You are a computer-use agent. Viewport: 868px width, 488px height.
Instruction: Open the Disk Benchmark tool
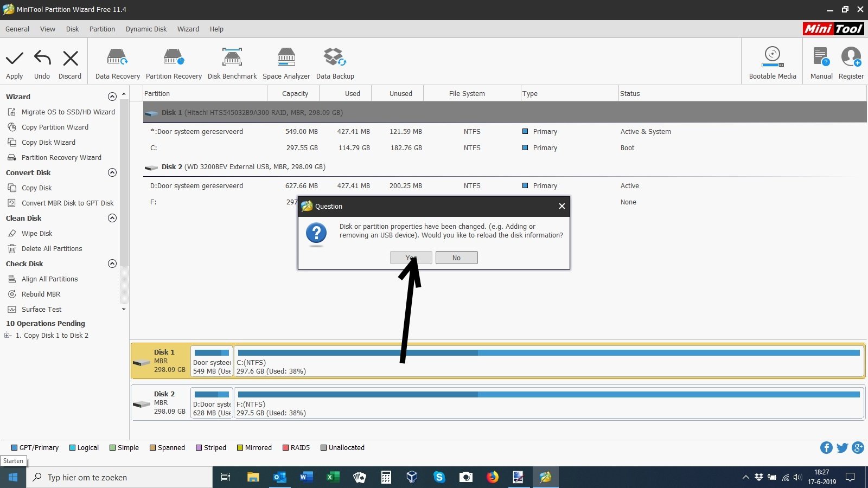pyautogui.click(x=232, y=59)
